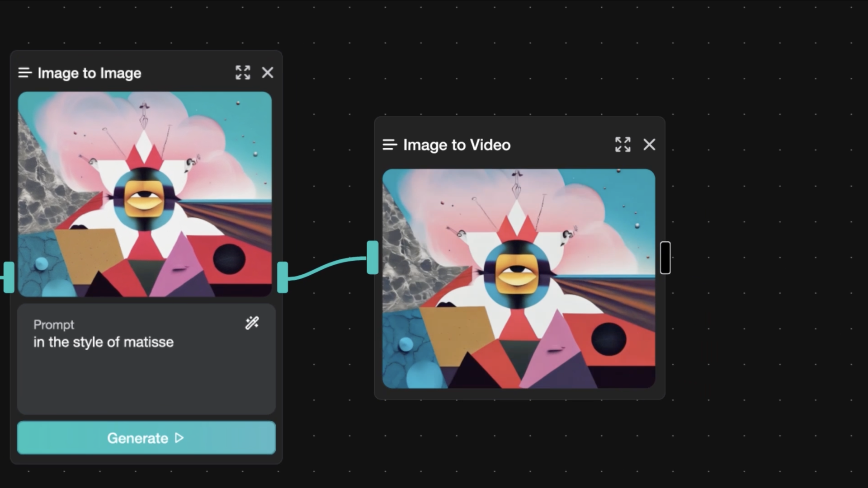
Task: Expand the Image to Video node fullscreen
Action: tap(623, 145)
